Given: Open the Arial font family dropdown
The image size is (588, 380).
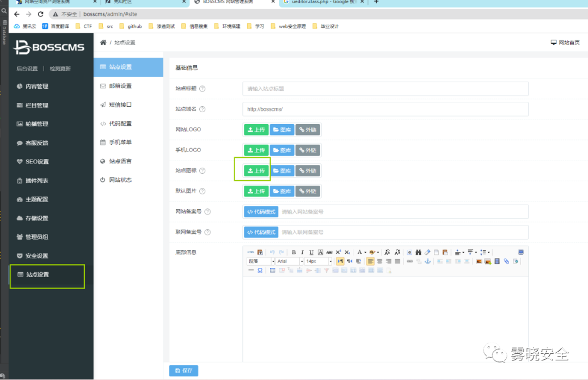Looking at the screenshot, I should [290, 261].
